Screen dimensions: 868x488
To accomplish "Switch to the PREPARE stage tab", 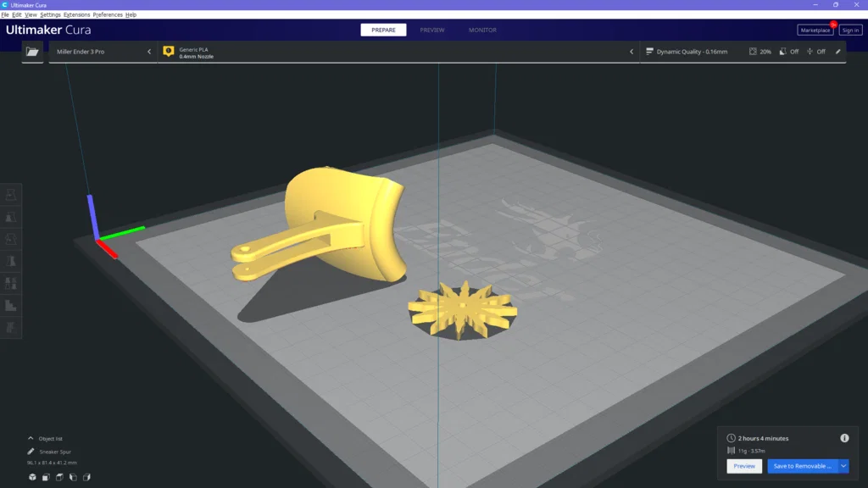I will 384,30.
